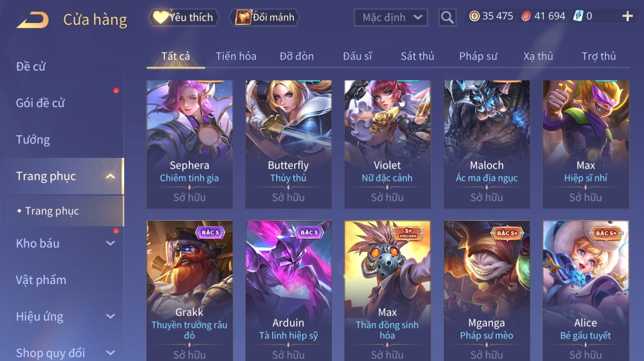Click the chest icon for Đổi mảnh

(243, 17)
